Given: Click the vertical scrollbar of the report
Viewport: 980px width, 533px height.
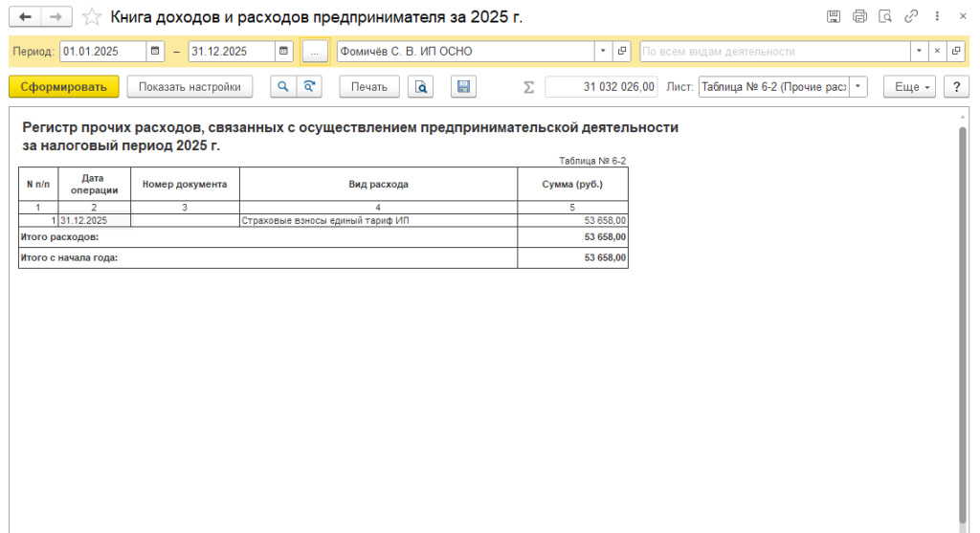Looking at the screenshot, I should click(962, 316).
